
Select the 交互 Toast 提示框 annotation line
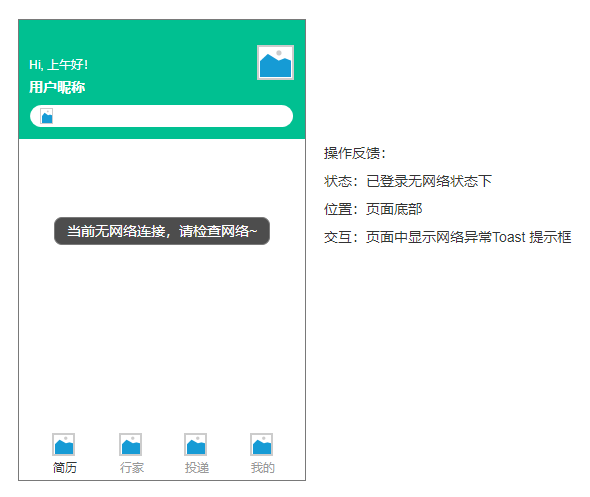[448, 237]
